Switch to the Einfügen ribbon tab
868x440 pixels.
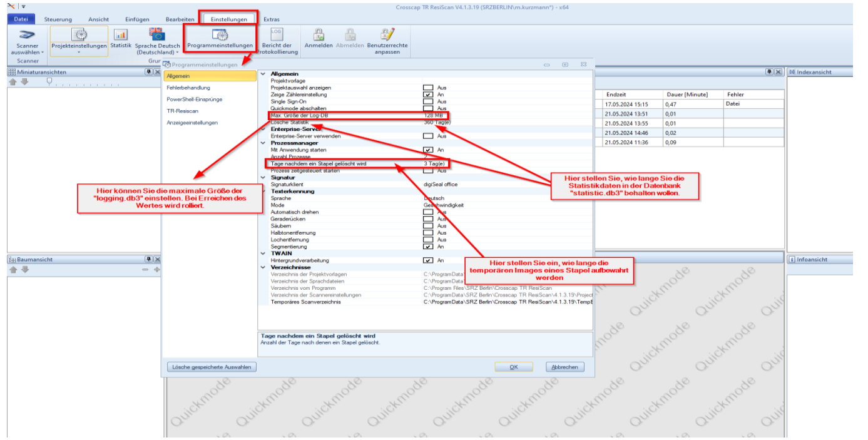(137, 19)
